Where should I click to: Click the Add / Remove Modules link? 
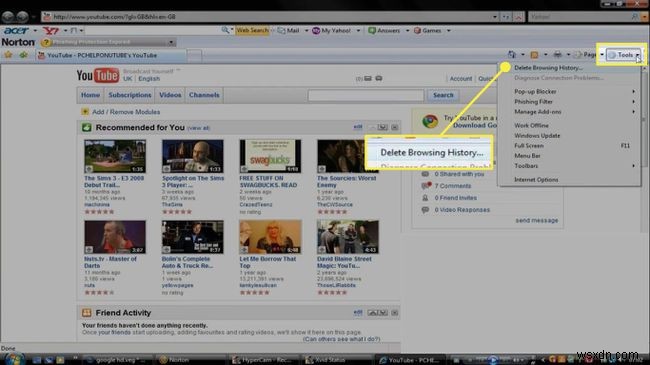[126, 112]
